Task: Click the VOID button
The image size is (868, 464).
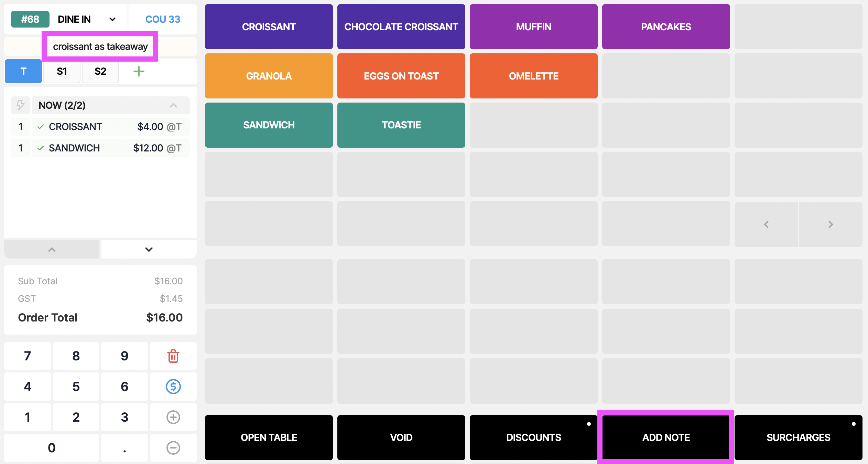Action: coord(401,437)
